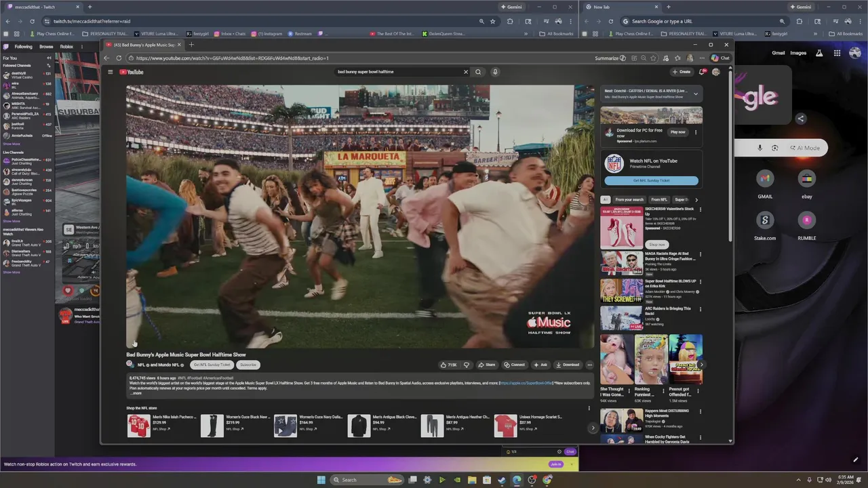Open Google Lens image search icon
Viewport: 868px width, 488px height.
coord(775,148)
